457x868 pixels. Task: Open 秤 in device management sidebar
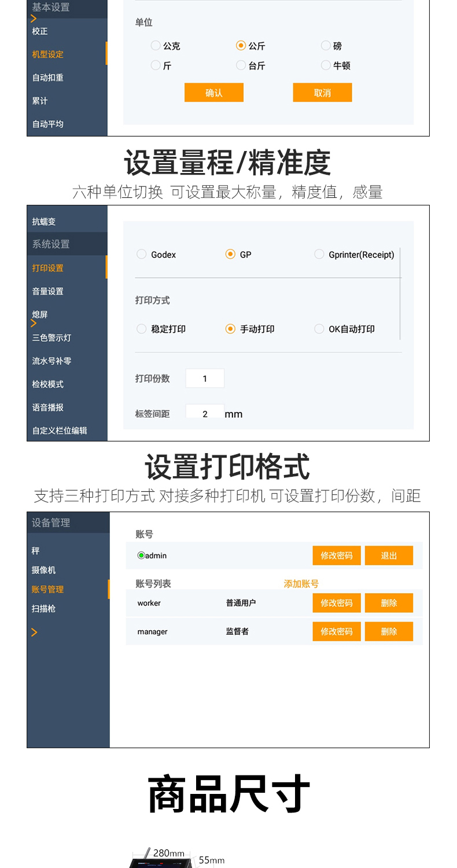pos(36,551)
